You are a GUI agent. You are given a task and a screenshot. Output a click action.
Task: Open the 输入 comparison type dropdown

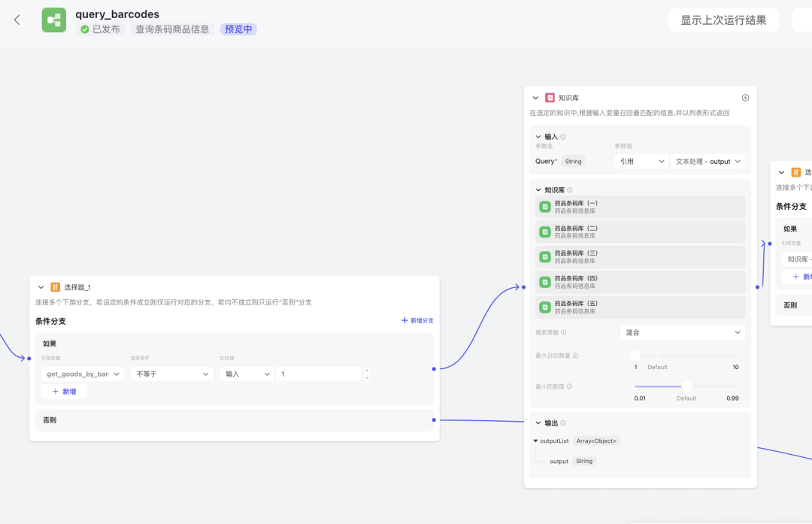coord(247,374)
